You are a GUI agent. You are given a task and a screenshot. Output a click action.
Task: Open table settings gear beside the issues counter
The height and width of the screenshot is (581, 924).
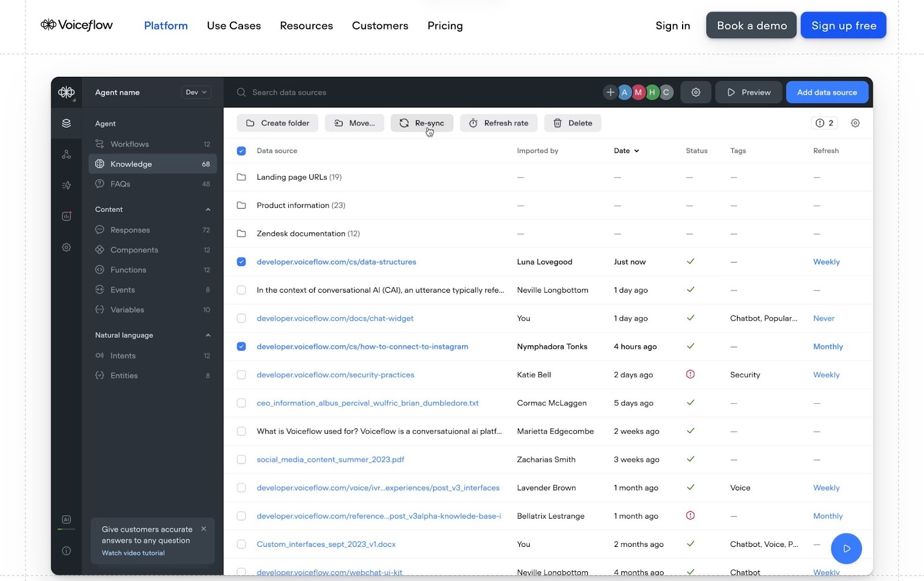click(855, 123)
